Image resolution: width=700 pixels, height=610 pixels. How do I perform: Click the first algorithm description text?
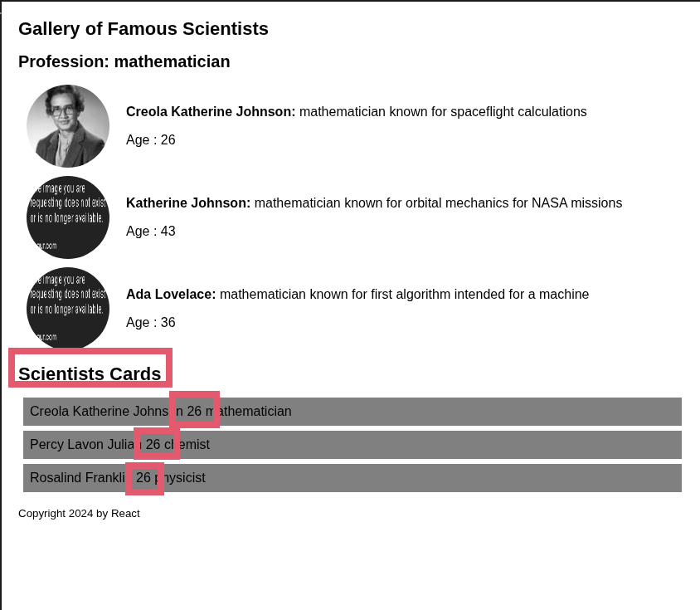[404, 295]
